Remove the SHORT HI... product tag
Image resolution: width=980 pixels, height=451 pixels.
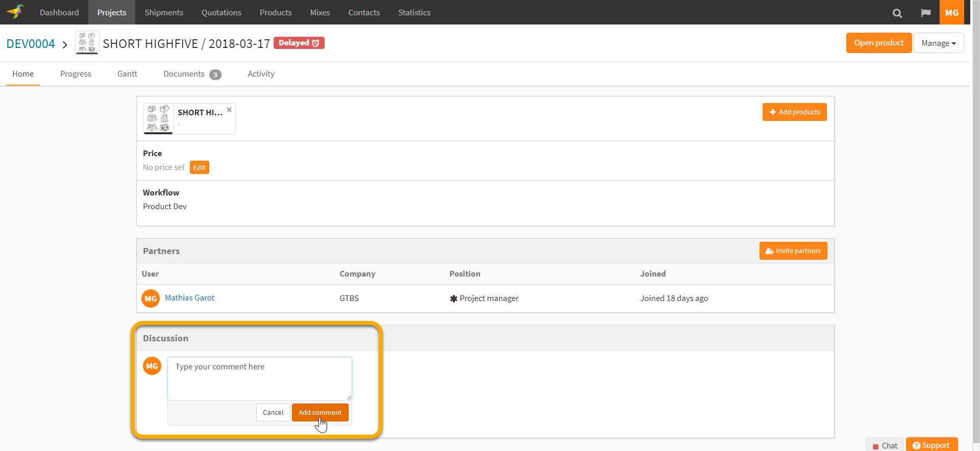229,110
